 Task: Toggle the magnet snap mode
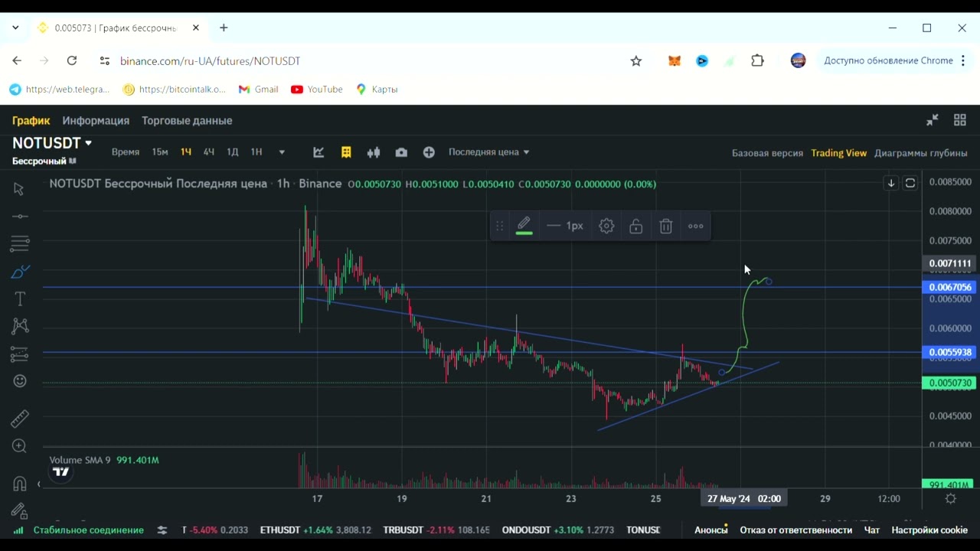[x=20, y=484]
